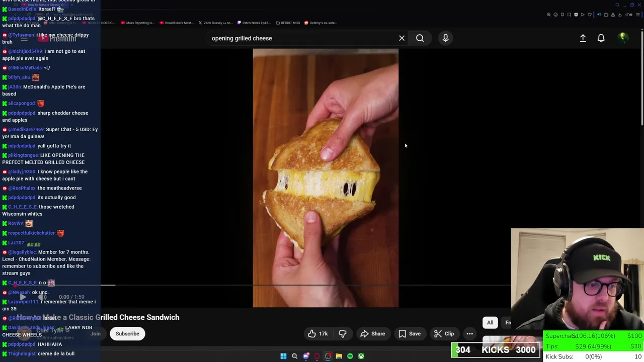Image resolution: width=644 pixels, height=362 pixels.
Task: Open YouTube notifications bell
Action: point(601,38)
